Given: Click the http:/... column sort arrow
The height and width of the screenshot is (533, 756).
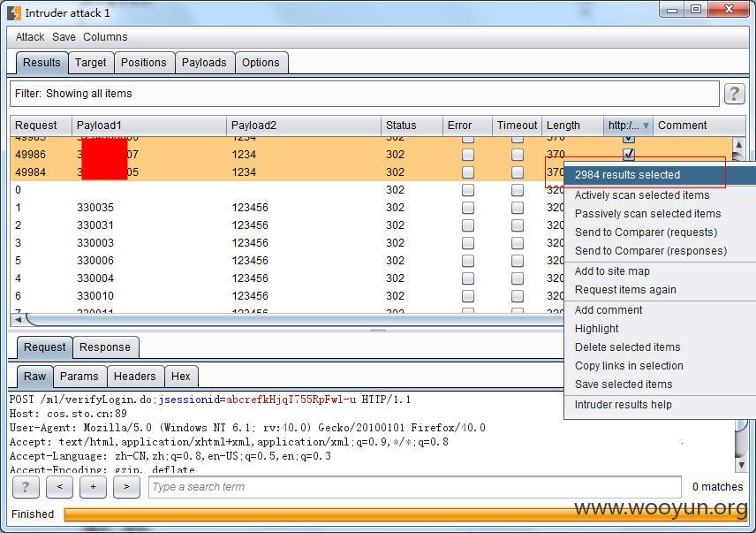Looking at the screenshot, I should coord(646,126).
